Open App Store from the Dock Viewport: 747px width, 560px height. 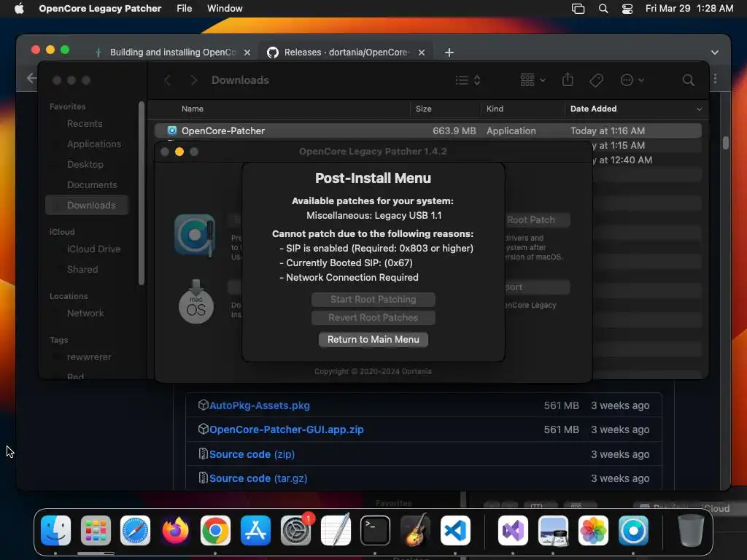pos(255,531)
